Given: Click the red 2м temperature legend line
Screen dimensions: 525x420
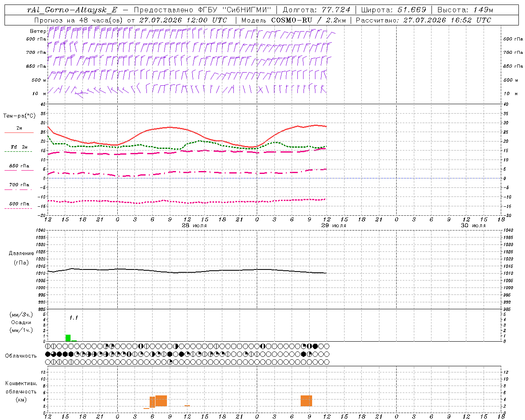Looking at the screenshot, I should 19,132.
